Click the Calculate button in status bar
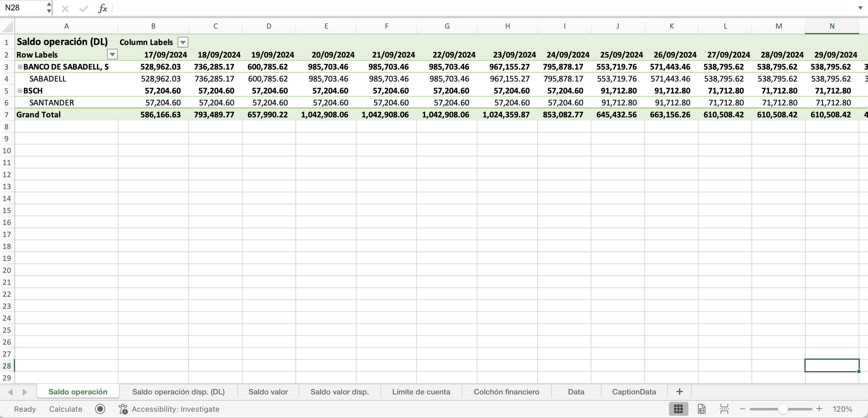The height and width of the screenshot is (418, 868). click(66, 409)
